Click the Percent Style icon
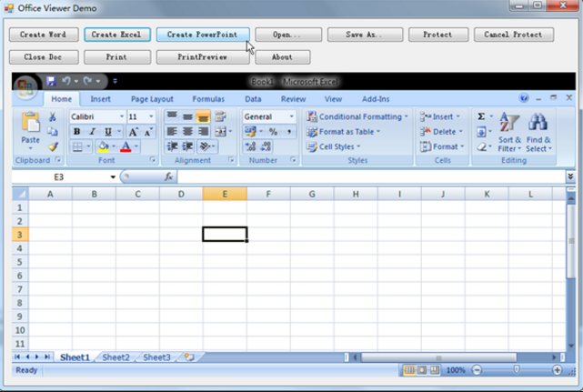Screen dimensions: 583x392 [273, 132]
